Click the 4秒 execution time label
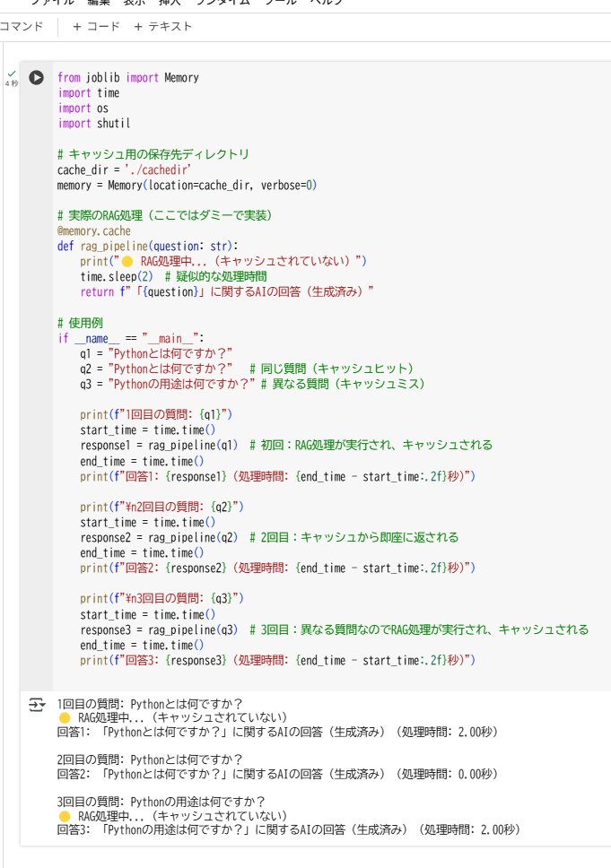The width and height of the screenshot is (611, 868). [12, 83]
